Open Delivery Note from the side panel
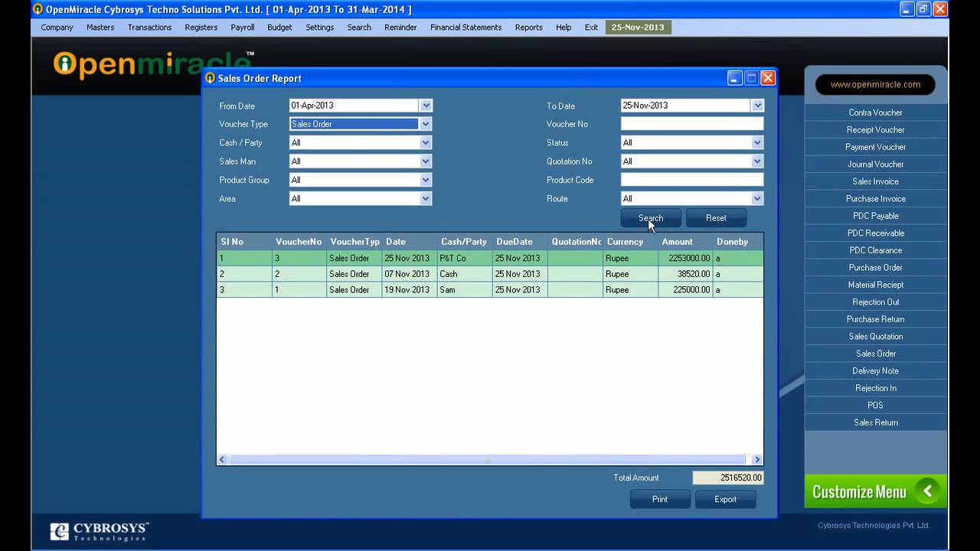This screenshot has height=551, width=980. [875, 371]
